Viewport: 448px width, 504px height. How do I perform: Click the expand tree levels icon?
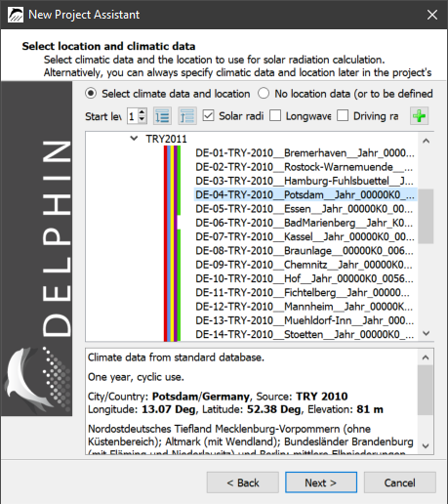click(x=162, y=116)
